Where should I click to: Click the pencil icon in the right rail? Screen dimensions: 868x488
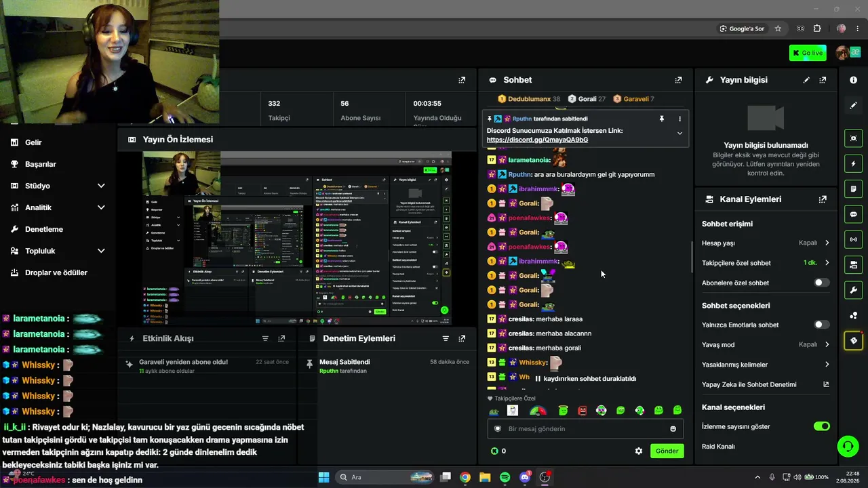click(x=853, y=106)
